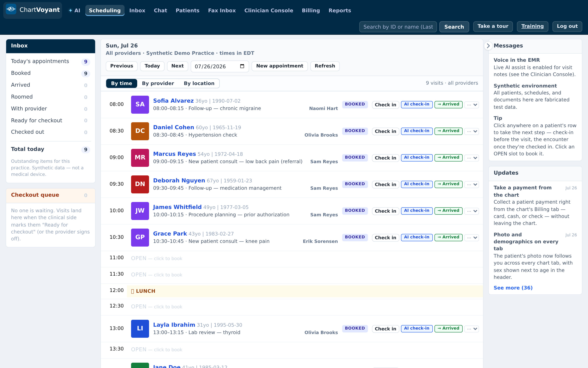Screen dimensions: 588x368
Task: Open Grace Park patient name link
Action: tap(170, 234)
